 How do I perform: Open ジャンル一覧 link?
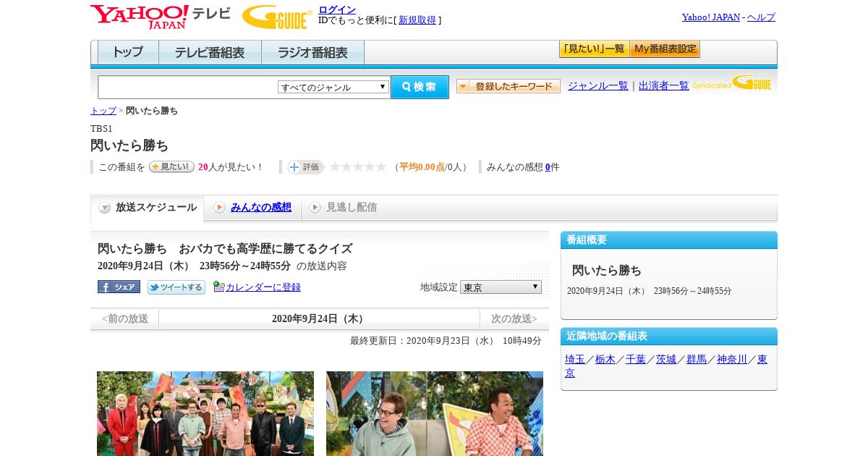(598, 85)
